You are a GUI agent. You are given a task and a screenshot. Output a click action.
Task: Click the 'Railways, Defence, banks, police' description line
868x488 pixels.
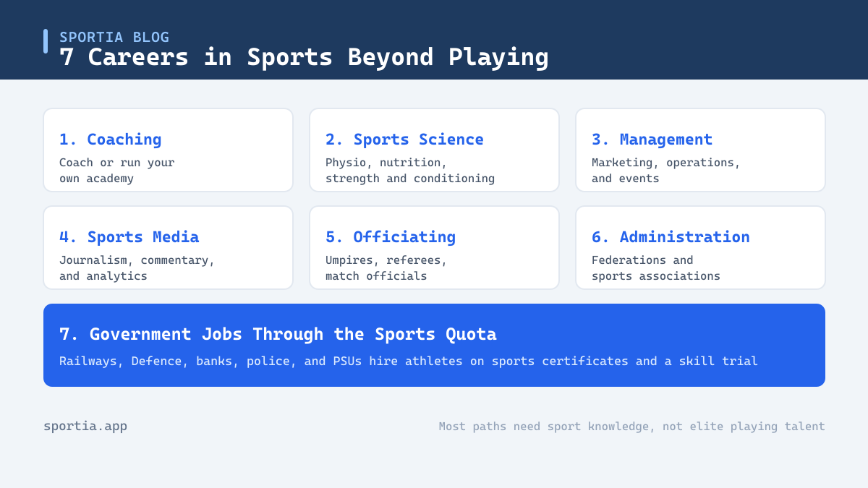pos(409,360)
